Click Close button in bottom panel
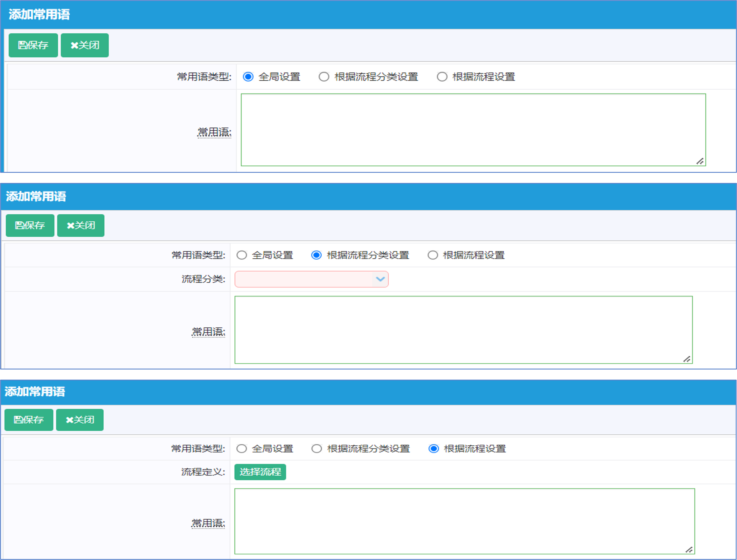The width and height of the screenshot is (737, 560). [x=80, y=420]
